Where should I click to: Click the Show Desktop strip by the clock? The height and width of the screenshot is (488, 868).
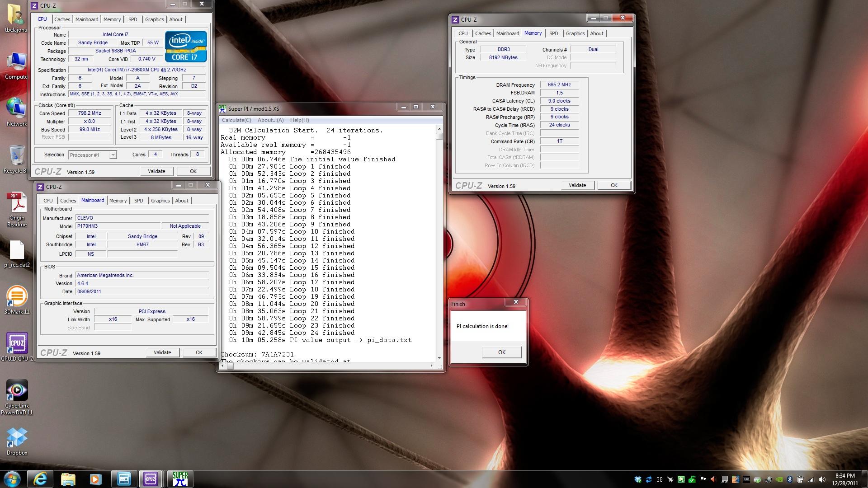pos(864,479)
